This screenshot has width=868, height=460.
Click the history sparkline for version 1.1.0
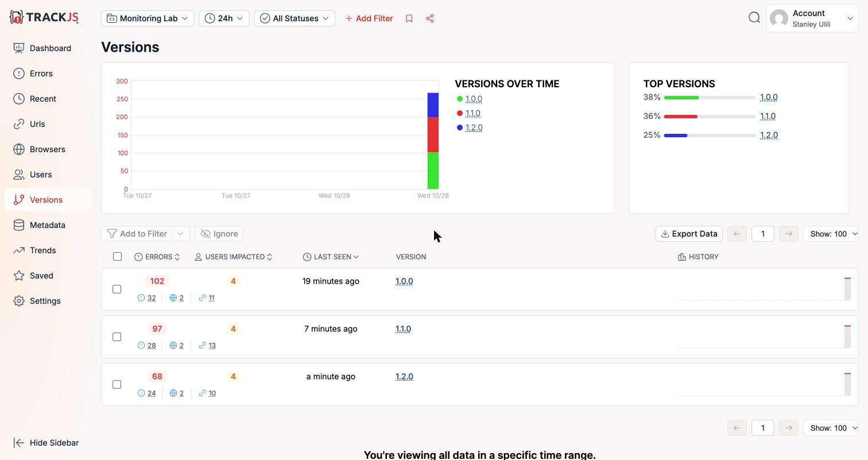click(x=765, y=337)
